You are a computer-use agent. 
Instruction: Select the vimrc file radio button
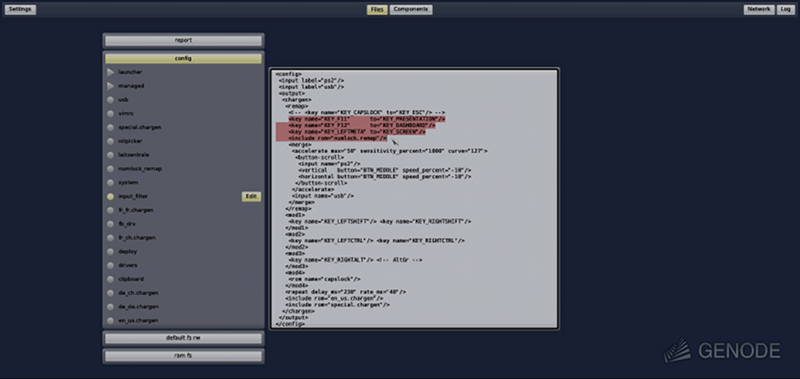pyautogui.click(x=110, y=114)
